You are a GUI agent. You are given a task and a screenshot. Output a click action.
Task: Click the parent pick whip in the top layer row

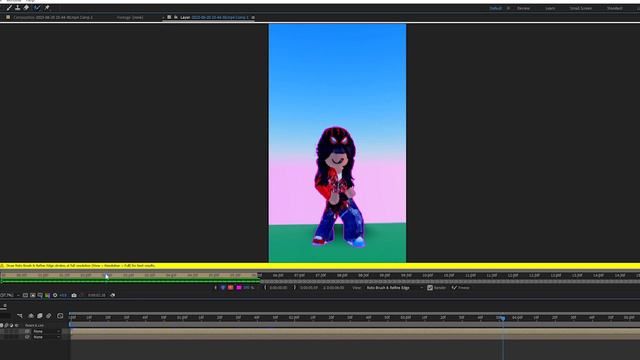click(x=27, y=331)
